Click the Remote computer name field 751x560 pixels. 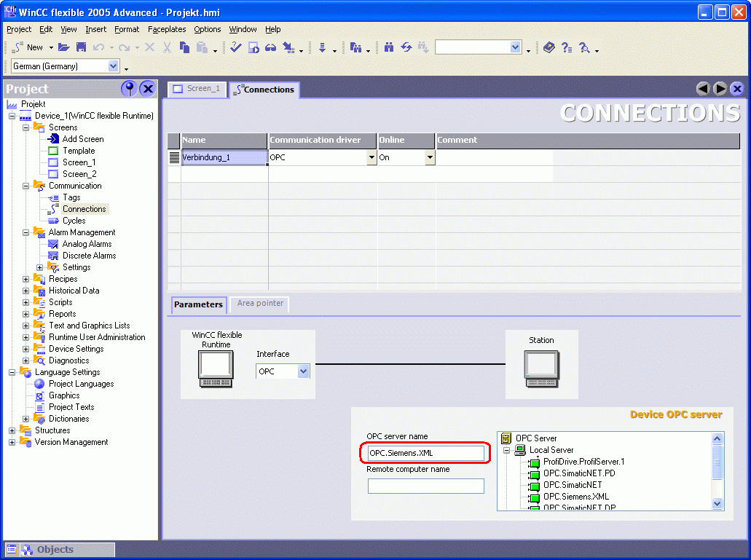pos(426,486)
